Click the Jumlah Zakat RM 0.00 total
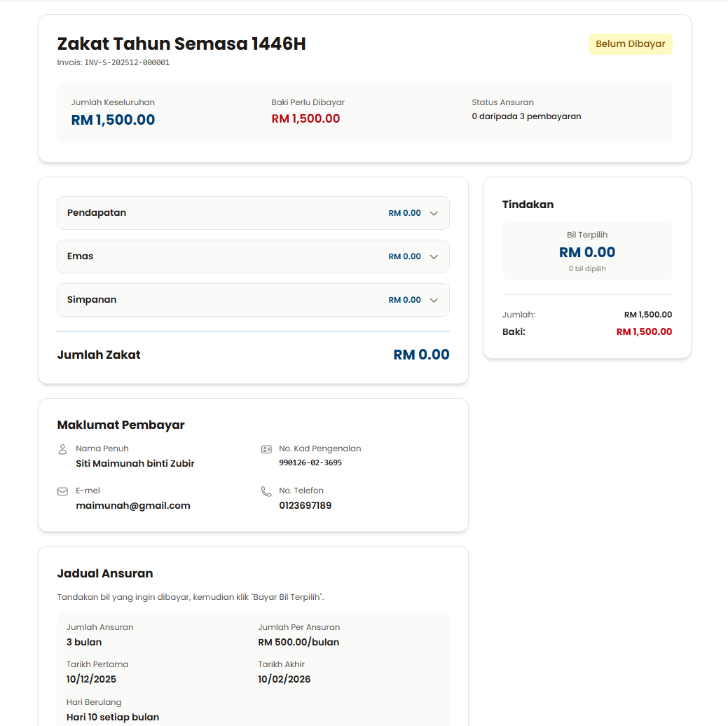Image resolution: width=728 pixels, height=726 pixels. (x=421, y=355)
